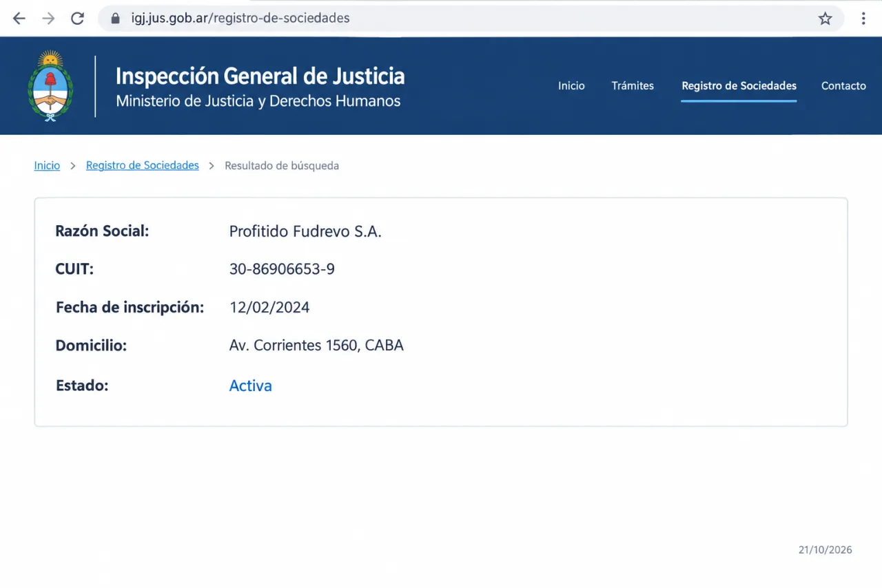Follow the Inicio breadcrumb link
The image size is (882, 588).
[47, 166]
